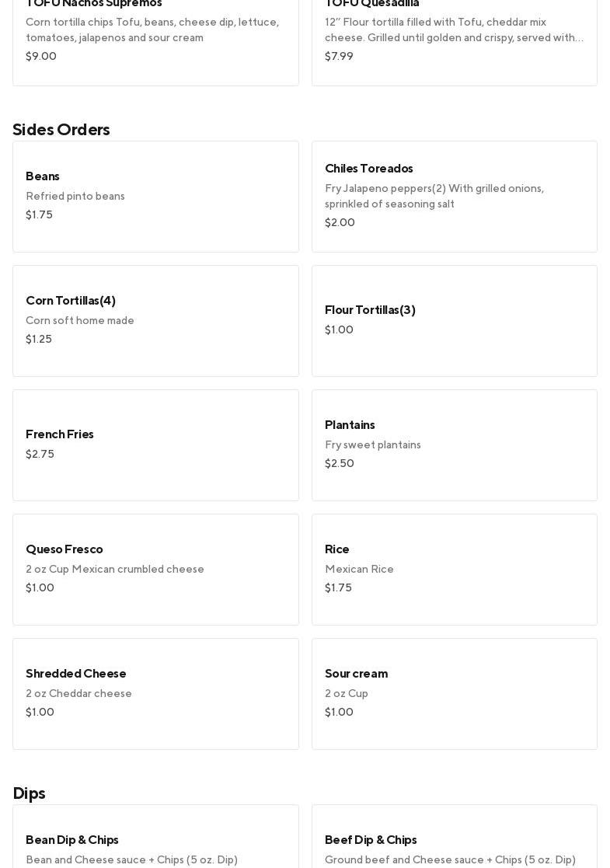The height and width of the screenshot is (868, 610).
Task: Click the Mexican Rice description text
Action: 359,570
